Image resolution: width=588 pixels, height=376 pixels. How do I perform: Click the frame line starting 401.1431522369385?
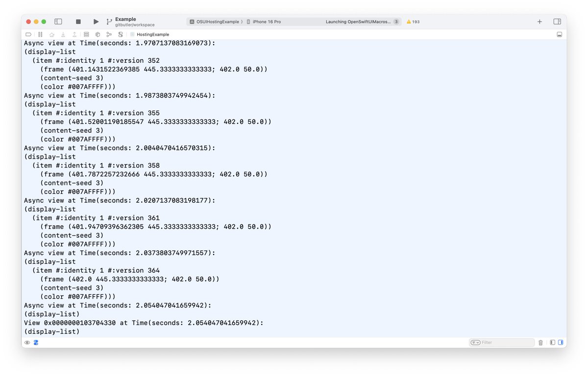(x=154, y=70)
